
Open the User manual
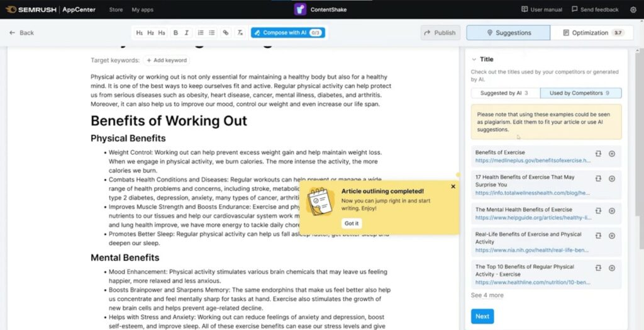coord(541,9)
